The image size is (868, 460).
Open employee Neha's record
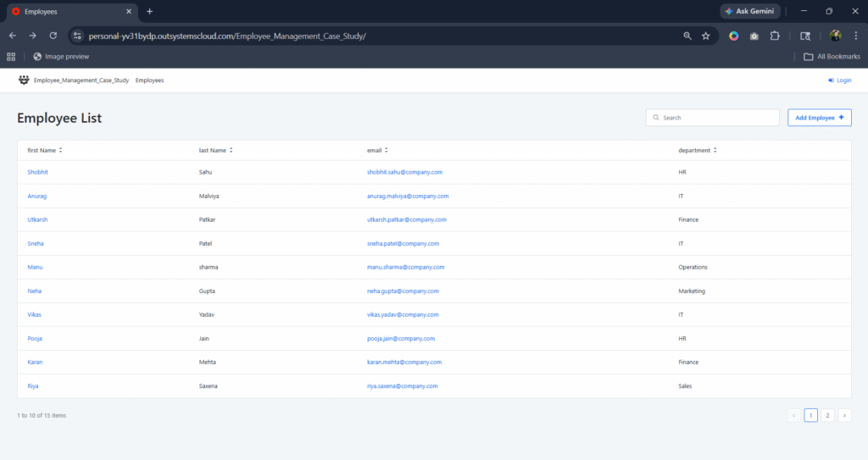(x=34, y=291)
